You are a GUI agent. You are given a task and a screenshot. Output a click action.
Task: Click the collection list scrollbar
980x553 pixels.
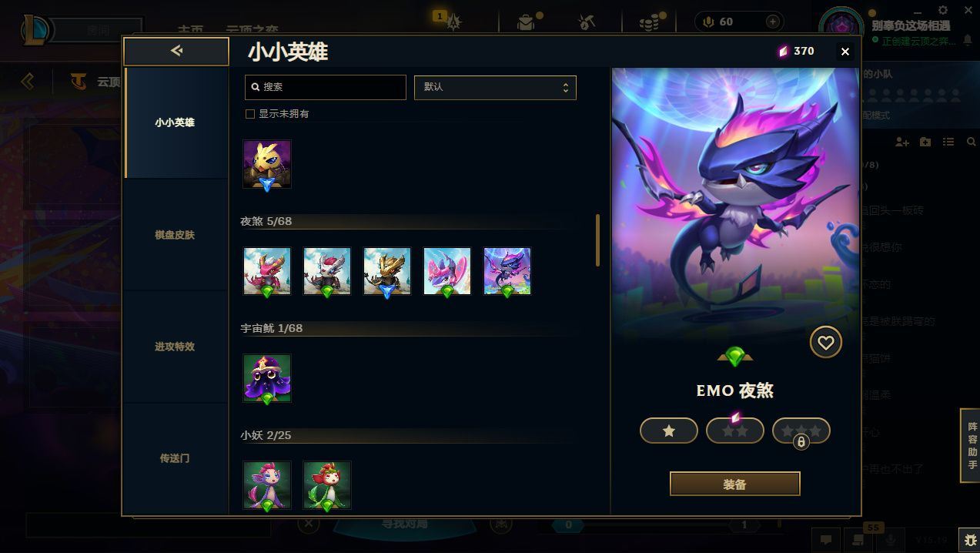tap(597, 240)
